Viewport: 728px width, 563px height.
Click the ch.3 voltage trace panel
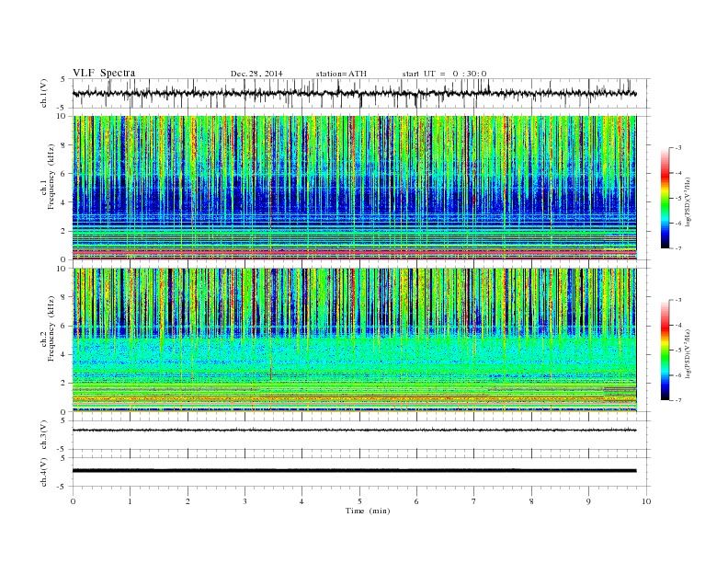[x=361, y=435]
